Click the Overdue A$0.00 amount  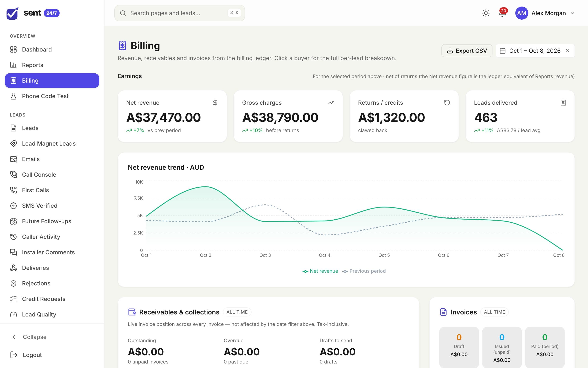[x=242, y=352]
